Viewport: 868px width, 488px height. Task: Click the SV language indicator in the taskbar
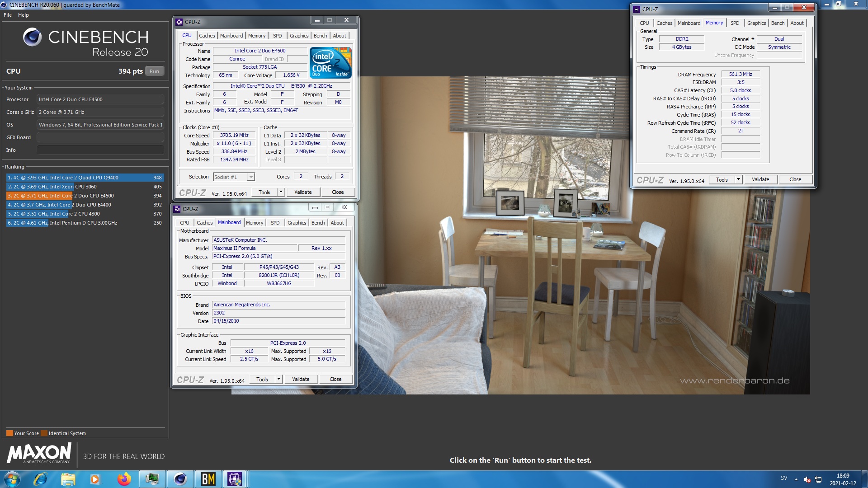[x=784, y=478]
